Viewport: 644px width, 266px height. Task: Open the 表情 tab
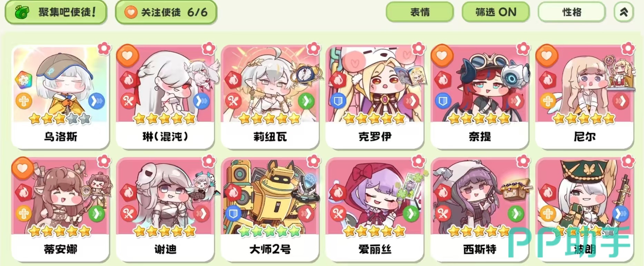[x=420, y=12]
